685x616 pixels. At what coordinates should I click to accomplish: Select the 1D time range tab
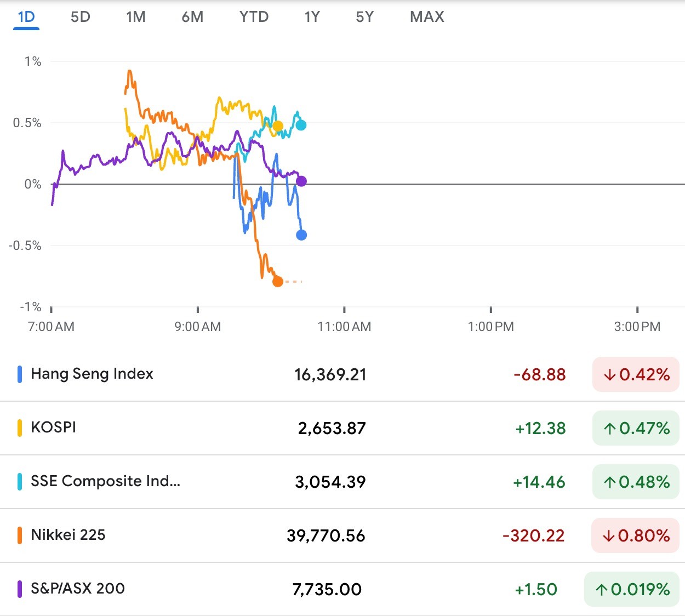(26, 17)
